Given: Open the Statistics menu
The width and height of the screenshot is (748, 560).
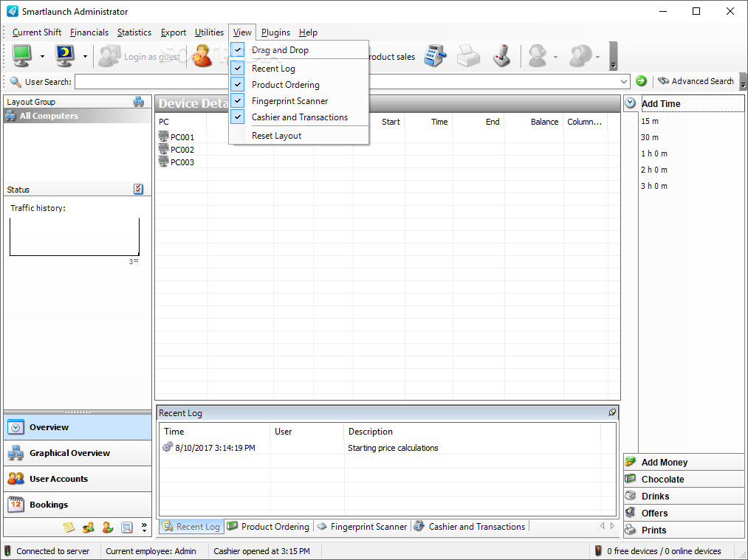Looking at the screenshot, I should pos(134,32).
